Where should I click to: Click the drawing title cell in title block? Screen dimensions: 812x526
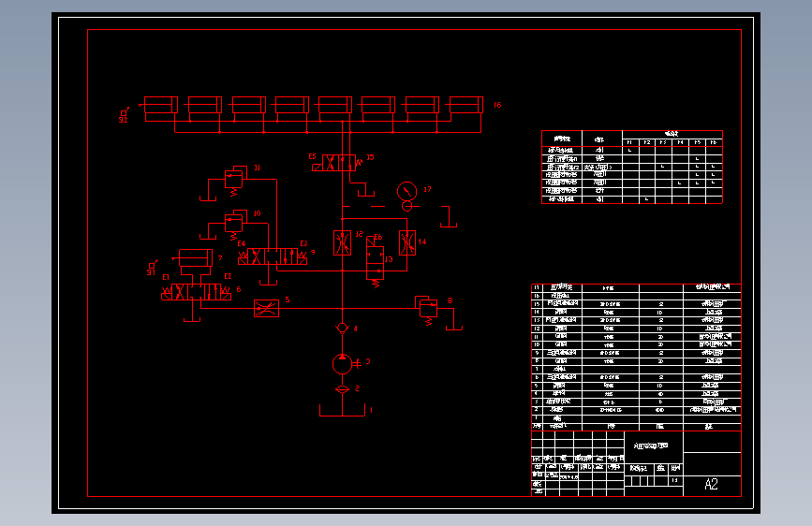click(654, 446)
